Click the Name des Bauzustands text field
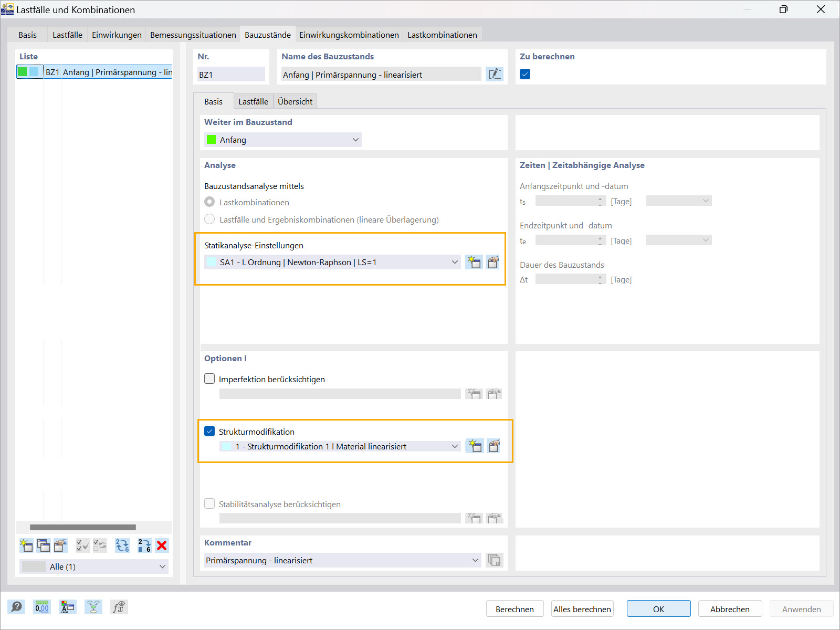The width and height of the screenshot is (840, 630). click(x=381, y=74)
